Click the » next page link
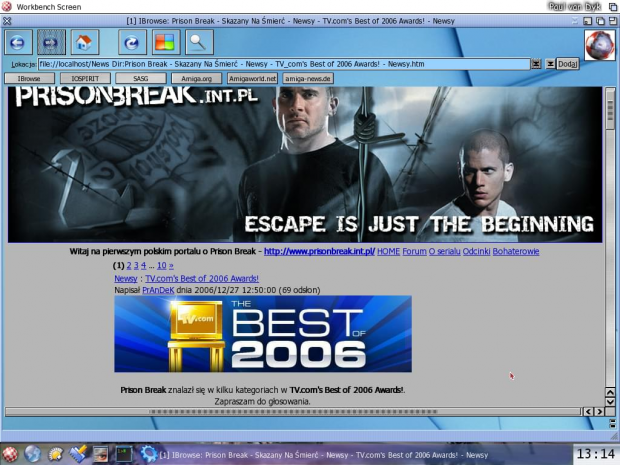 (x=171, y=266)
